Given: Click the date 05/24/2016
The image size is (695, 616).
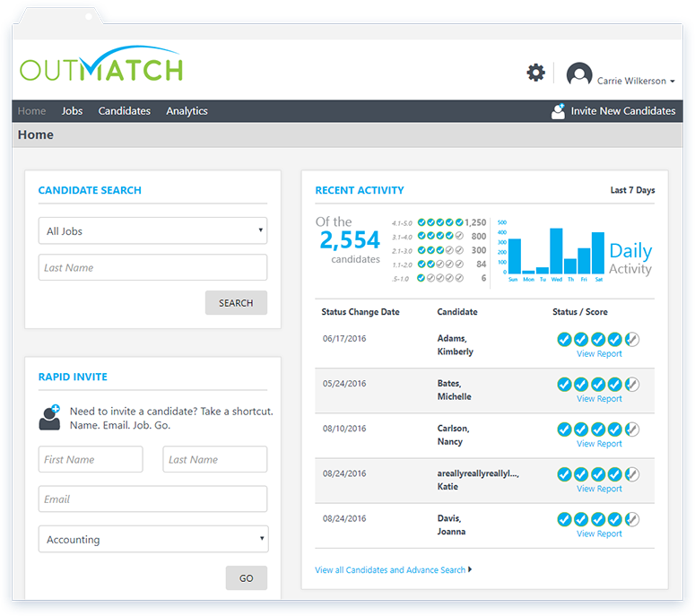Looking at the screenshot, I should click(x=344, y=384).
